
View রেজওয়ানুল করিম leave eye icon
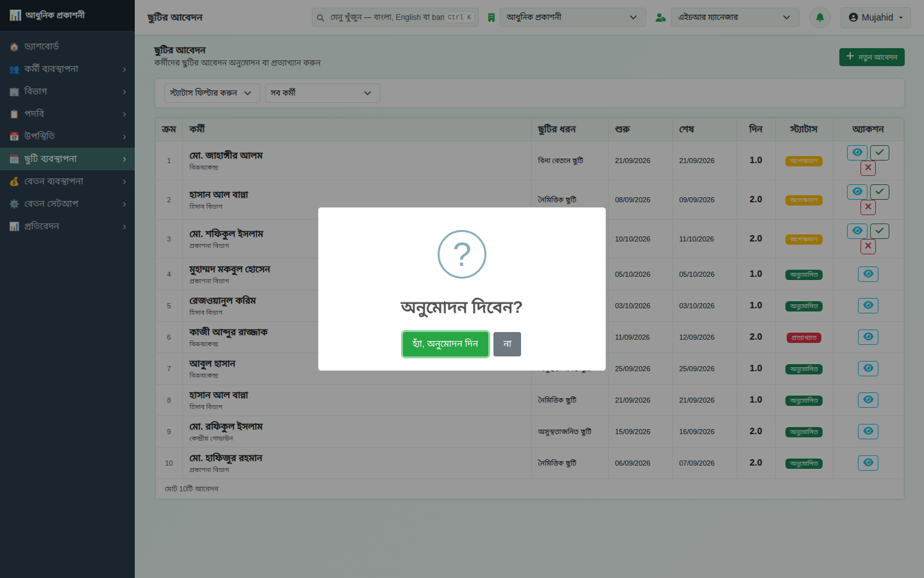(x=868, y=306)
